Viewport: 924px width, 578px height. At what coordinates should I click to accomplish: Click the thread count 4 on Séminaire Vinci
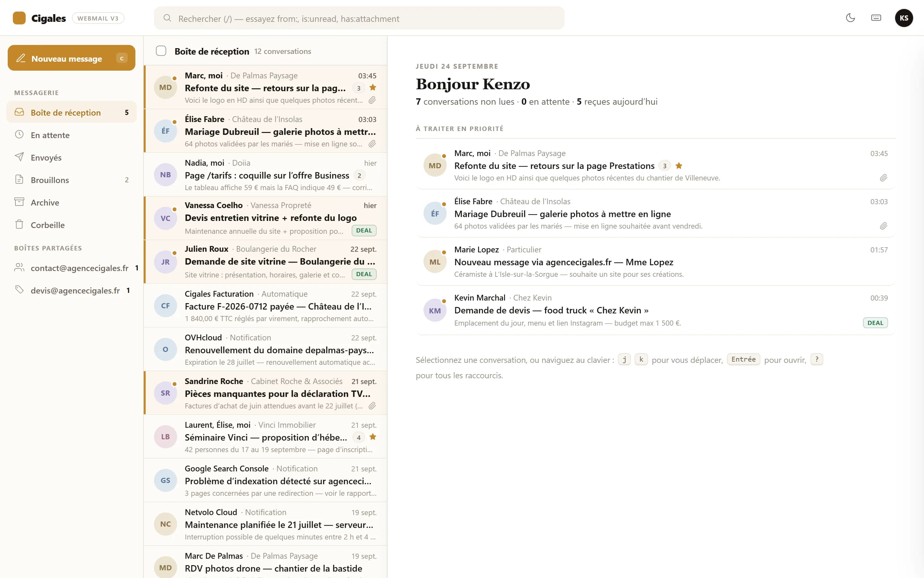coord(358,438)
